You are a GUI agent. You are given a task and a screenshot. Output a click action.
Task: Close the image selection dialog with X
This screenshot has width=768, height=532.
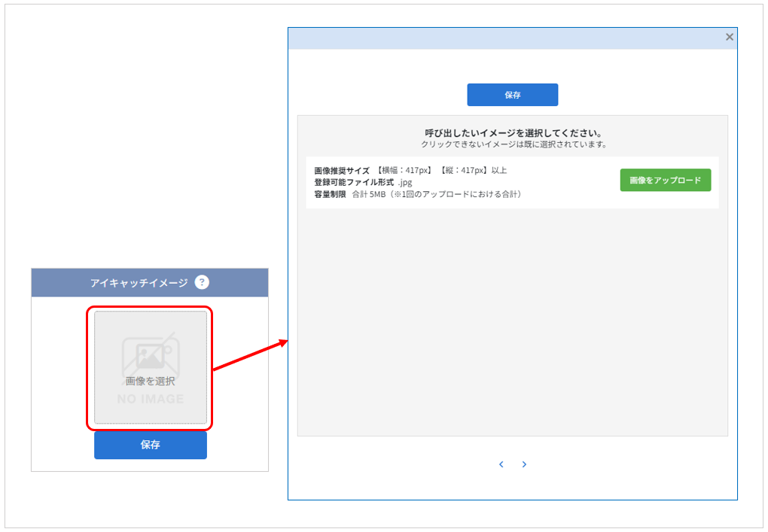[730, 37]
